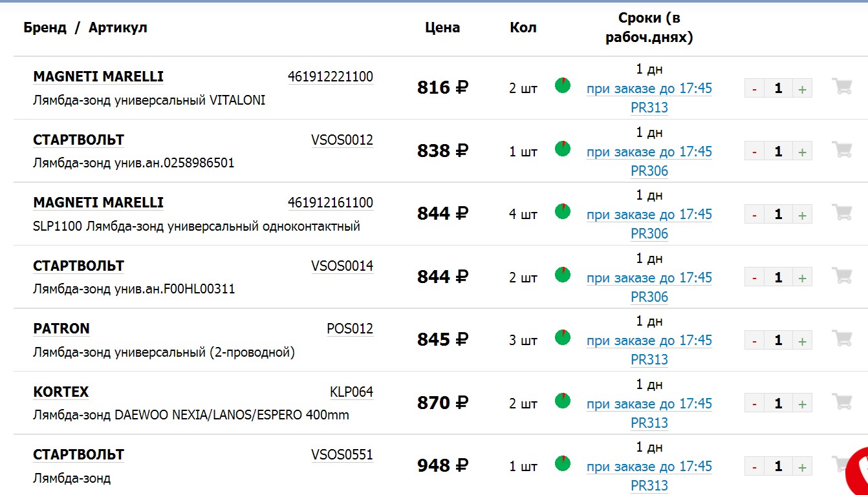Viewport: 868px width, 495px height.
Task: Open PR313 link in KORTEX row
Action: pyautogui.click(x=649, y=423)
